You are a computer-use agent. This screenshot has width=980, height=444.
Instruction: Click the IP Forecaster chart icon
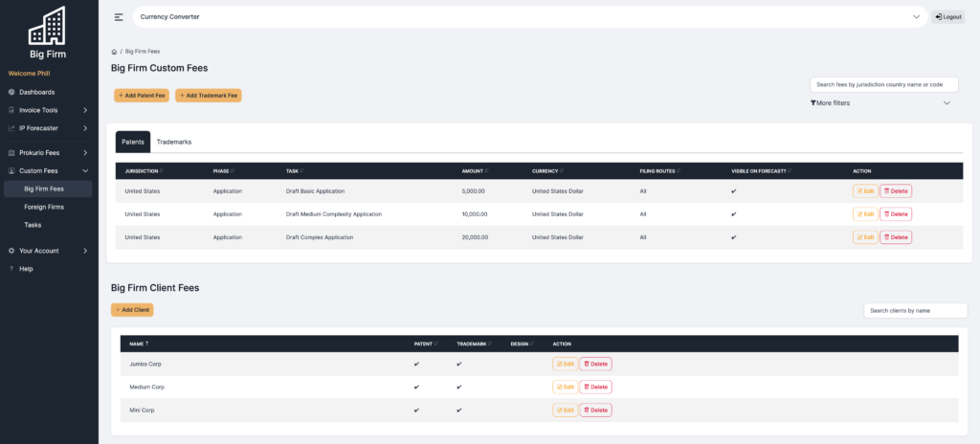coord(11,128)
